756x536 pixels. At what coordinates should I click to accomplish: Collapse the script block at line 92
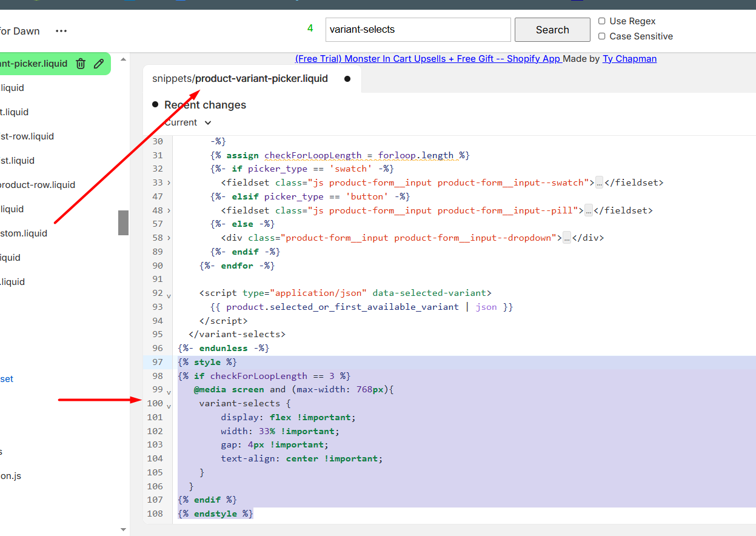(169, 295)
